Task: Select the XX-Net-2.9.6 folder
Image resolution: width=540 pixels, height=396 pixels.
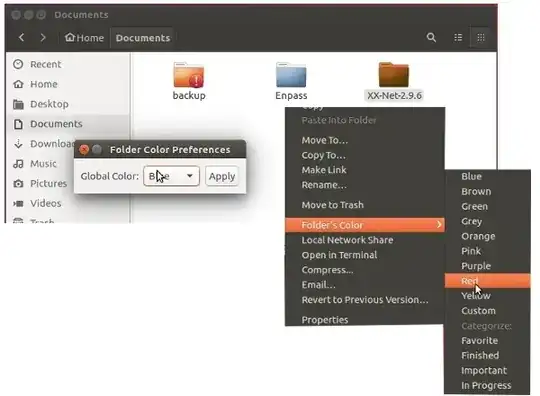Action: point(394,81)
